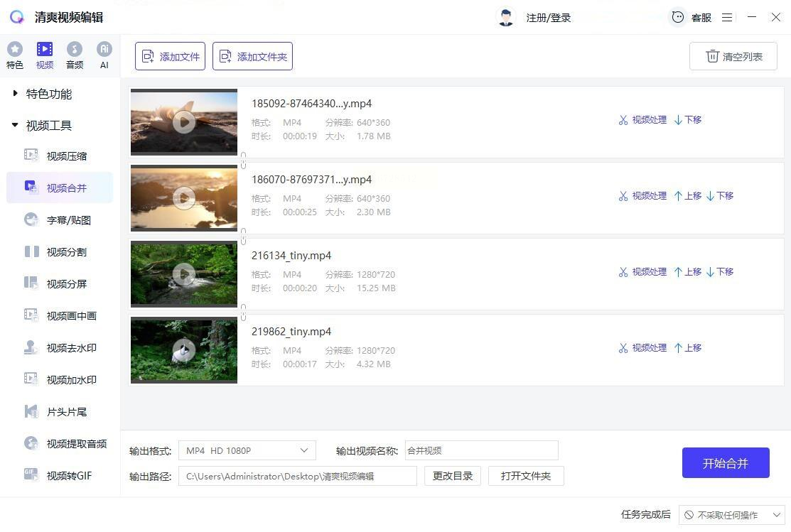This screenshot has width=791, height=532.
Task: Click the 输出视频名称 input field
Action: click(x=481, y=450)
